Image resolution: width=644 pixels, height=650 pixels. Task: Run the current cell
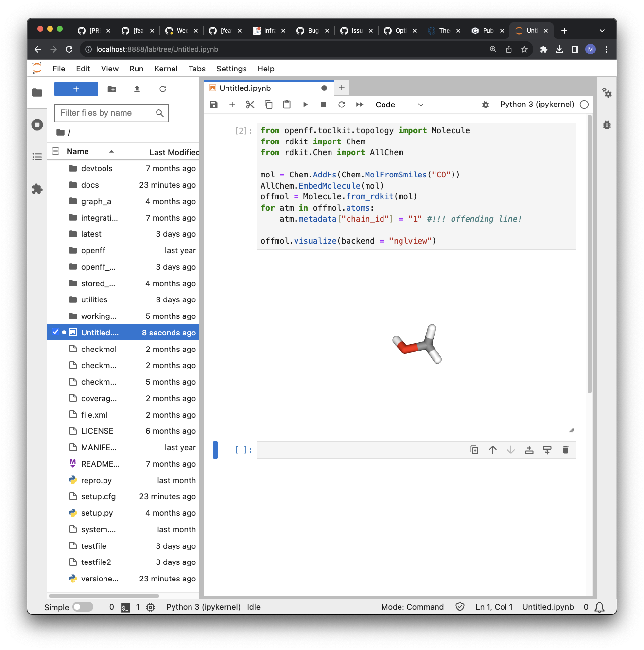305,105
